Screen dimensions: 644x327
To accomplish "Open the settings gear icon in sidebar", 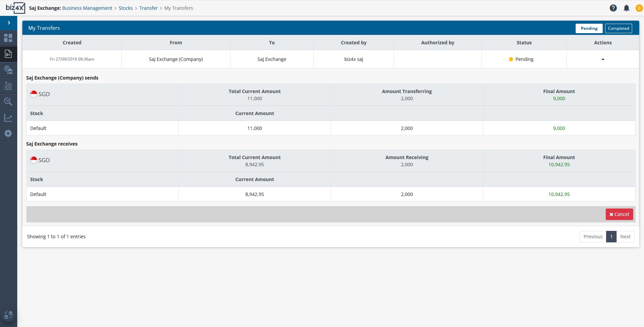I will click(8, 133).
